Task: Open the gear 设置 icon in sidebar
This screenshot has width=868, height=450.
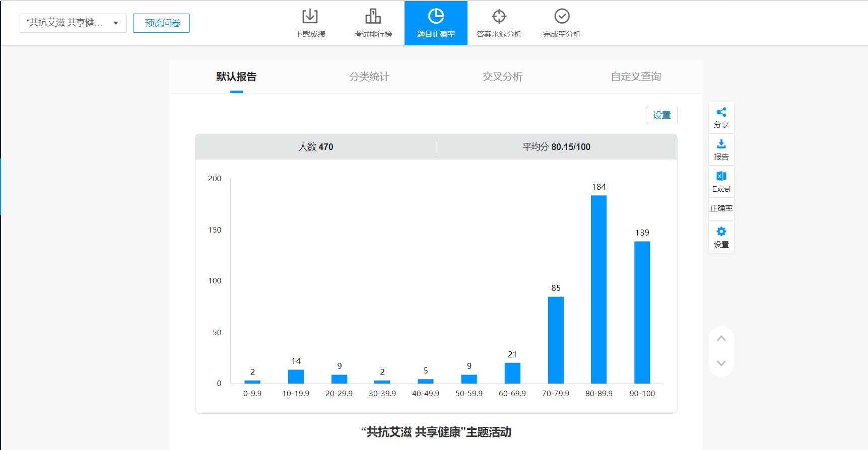Action: tap(721, 232)
